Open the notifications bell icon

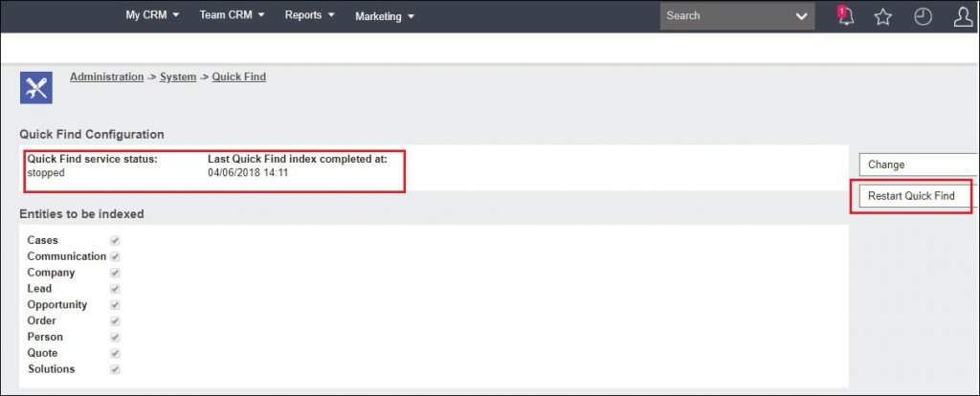(845, 16)
